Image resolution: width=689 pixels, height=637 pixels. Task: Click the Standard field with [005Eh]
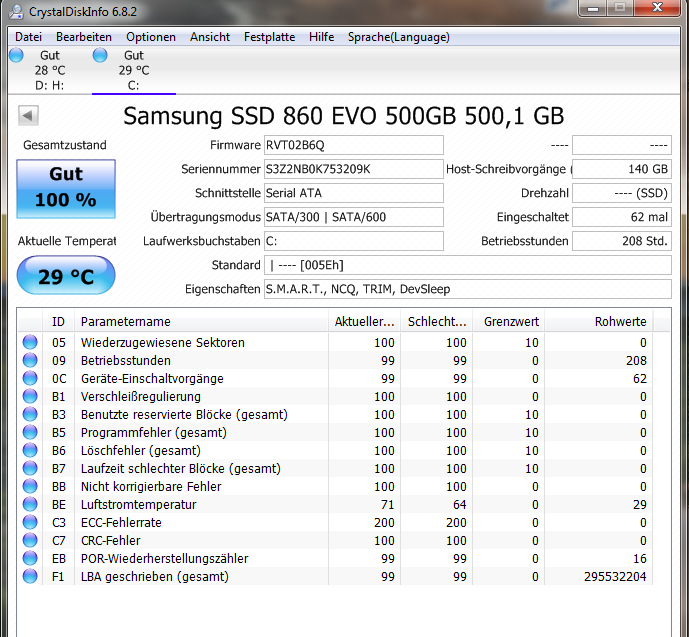click(x=468, y=265)
